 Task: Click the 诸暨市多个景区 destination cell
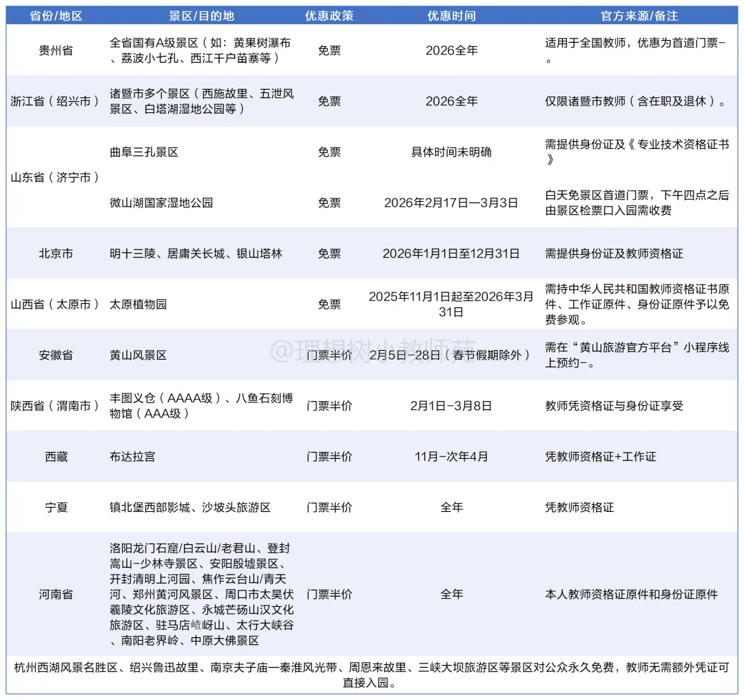[202, 101]
